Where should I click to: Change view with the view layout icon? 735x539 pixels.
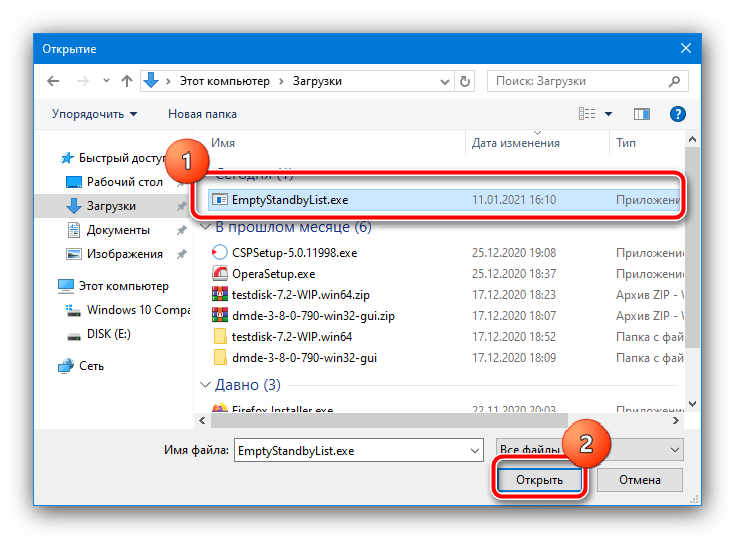[x=587, y=114]
